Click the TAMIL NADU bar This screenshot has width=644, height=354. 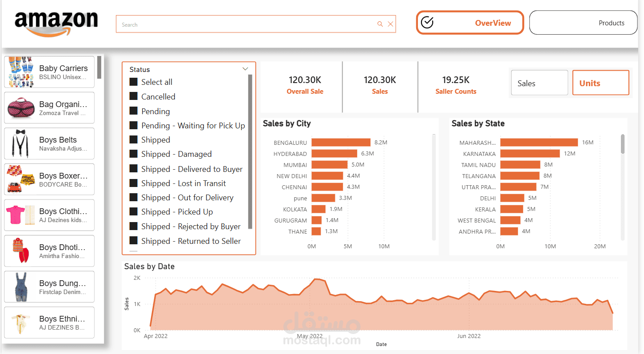click(521, 165)
